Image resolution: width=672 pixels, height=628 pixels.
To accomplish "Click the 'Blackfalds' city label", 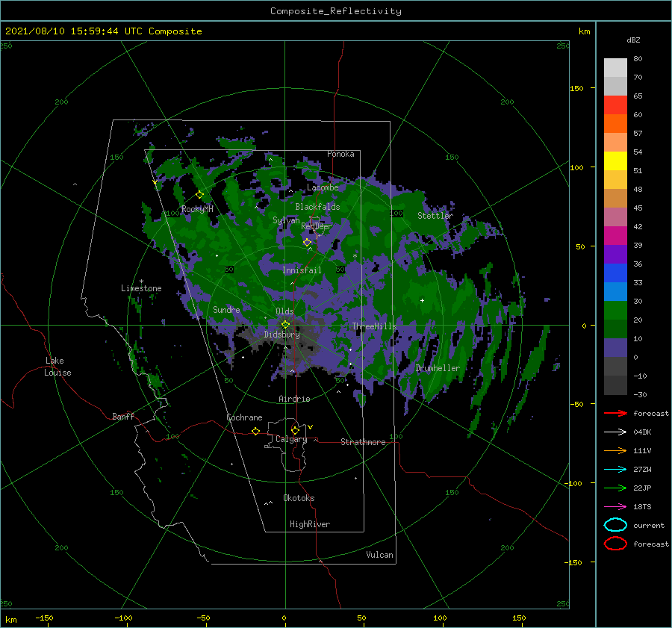I will pyautogui.click(x=317, y=207).
